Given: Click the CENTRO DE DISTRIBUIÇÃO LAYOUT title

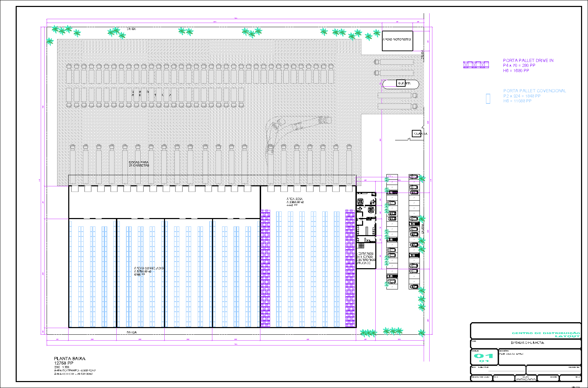Looking at the screenshot, I should (x=546, y=335).
